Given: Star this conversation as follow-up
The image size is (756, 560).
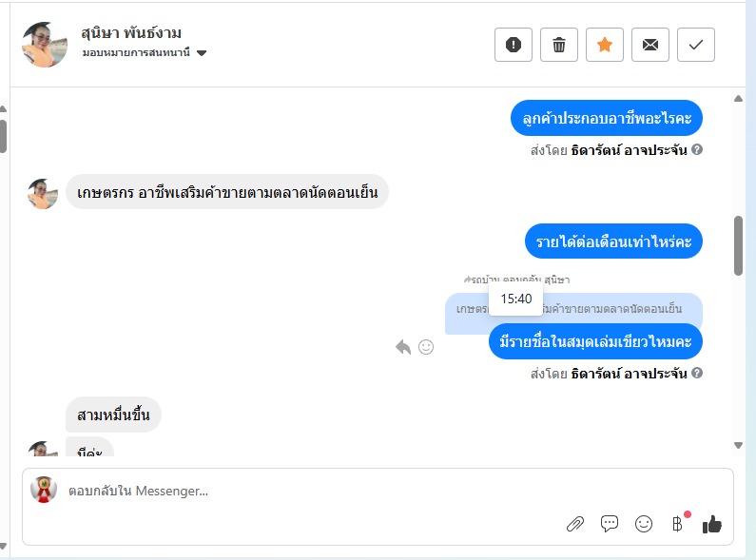Looking at the screenshot, I should click(605, 45).
